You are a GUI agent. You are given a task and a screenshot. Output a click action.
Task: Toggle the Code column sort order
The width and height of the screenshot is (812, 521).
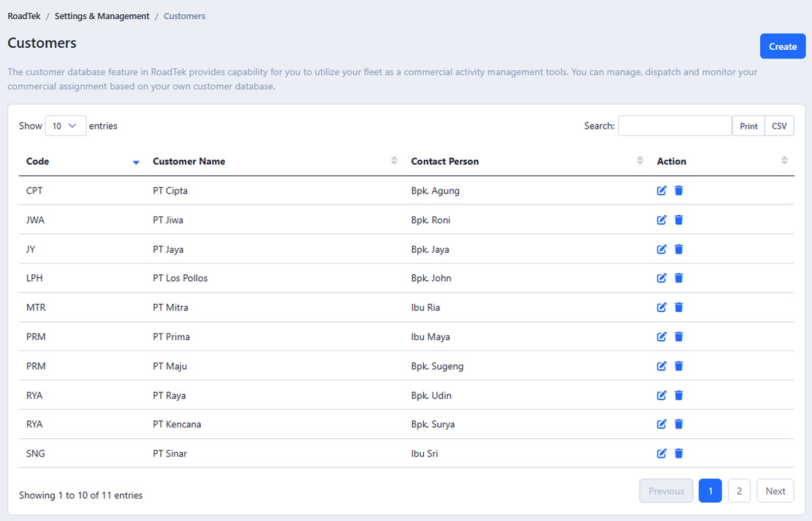pos(136,162)
